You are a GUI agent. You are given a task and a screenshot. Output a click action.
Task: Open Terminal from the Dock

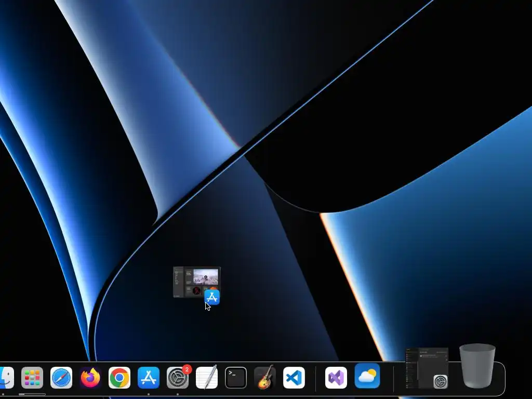coord(236,378)
